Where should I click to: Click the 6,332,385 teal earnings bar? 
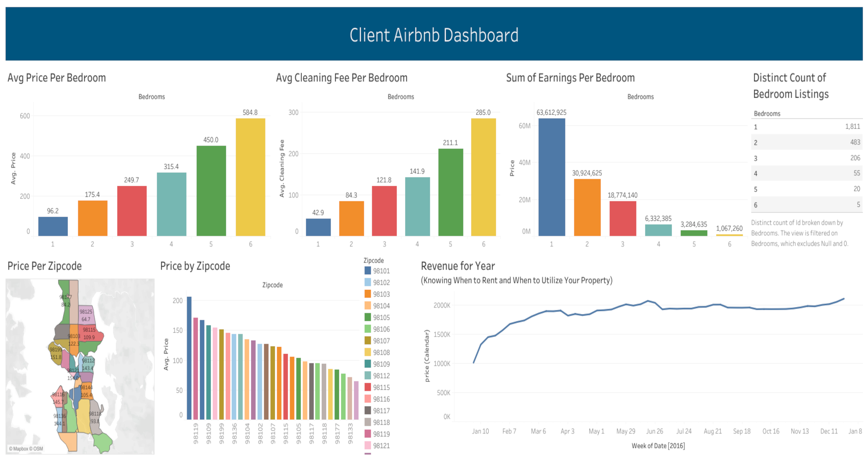(x=658, y=230)
